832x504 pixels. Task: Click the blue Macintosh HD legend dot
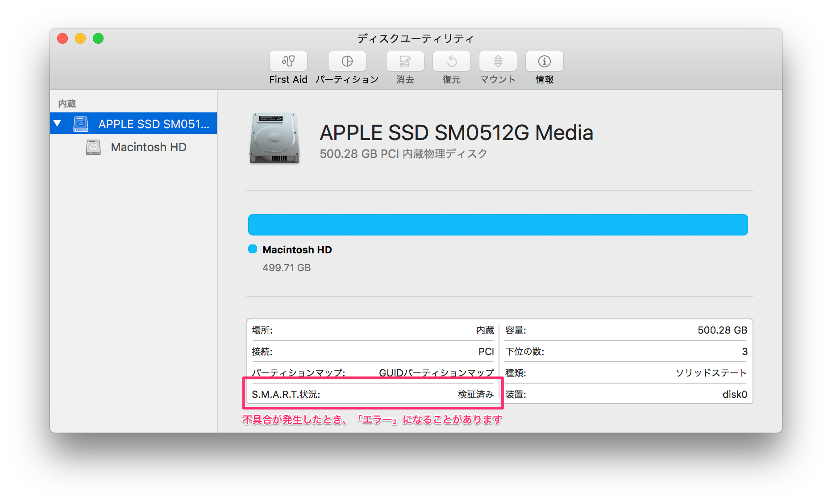[253, 249]
